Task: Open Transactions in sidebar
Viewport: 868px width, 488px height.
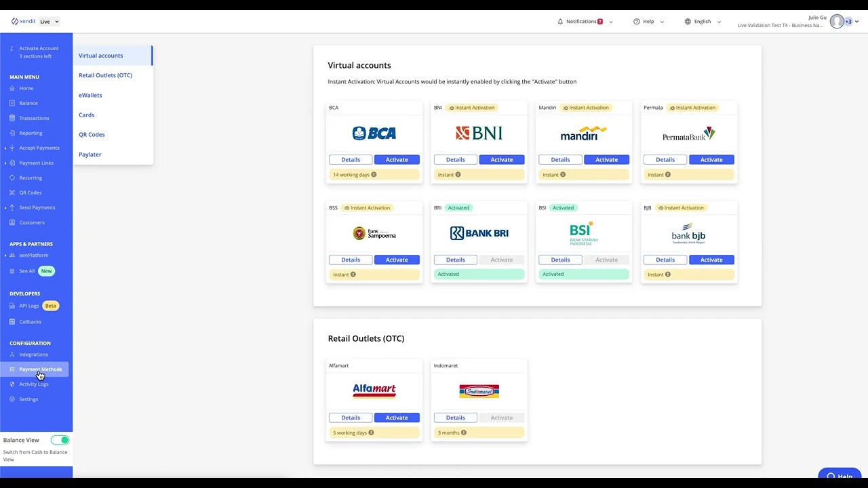Action: [x=34, y=118]
